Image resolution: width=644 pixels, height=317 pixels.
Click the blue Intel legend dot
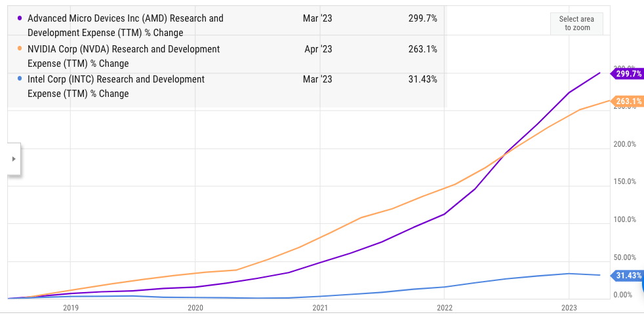[x=19, y=79]
